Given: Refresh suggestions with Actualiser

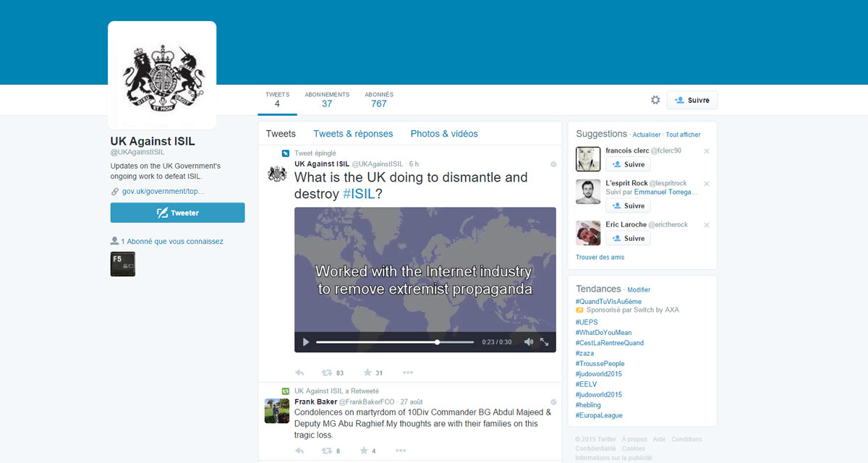Looking at the screenshot, I should [647, 135].
